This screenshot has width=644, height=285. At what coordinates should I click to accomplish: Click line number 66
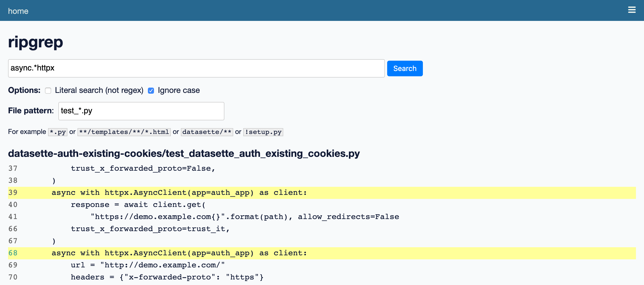(x=13, y=229)
